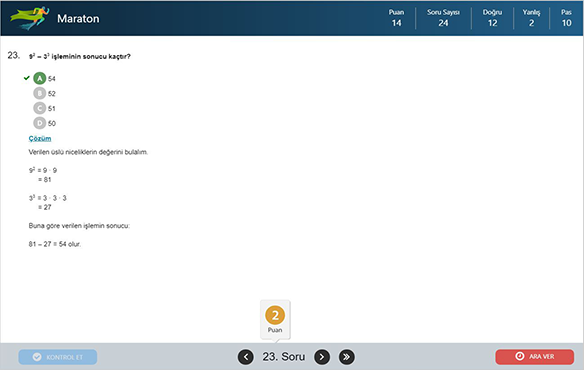This screenshot has height=370, width=584.
Task: Open the Çözüm solution link
Action: [x=40, y=138]
